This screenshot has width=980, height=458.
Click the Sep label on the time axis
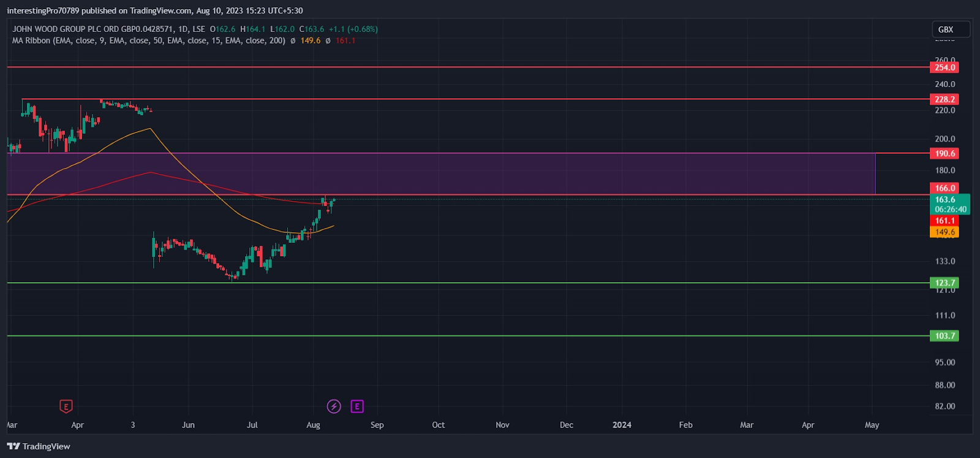(x=377, y=425)
